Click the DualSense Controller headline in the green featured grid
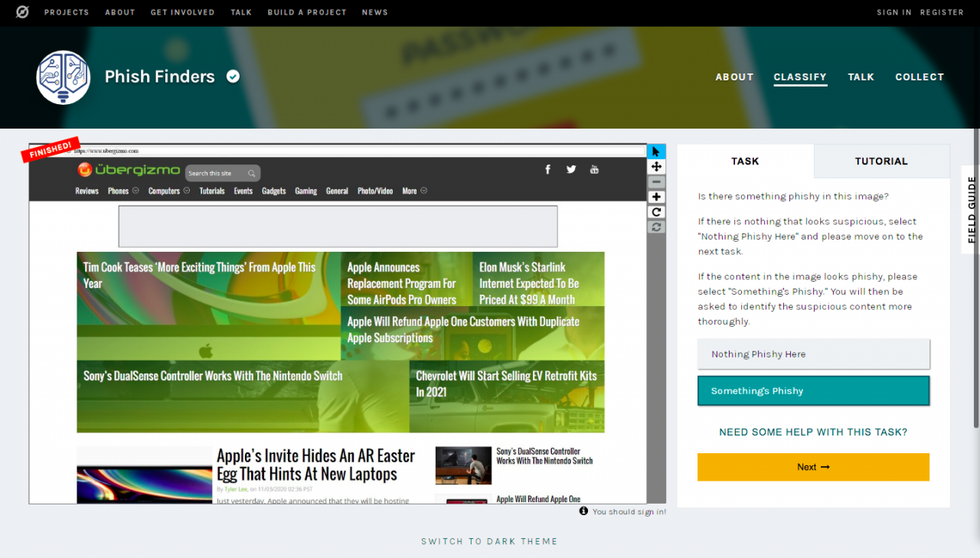980x558 pixels. (213, 376)
